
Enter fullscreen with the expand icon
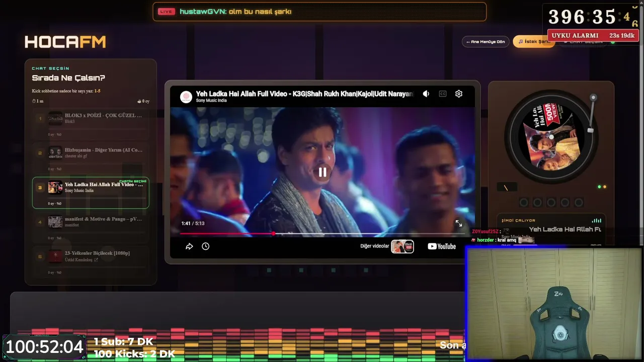click(x=459, y=223)
